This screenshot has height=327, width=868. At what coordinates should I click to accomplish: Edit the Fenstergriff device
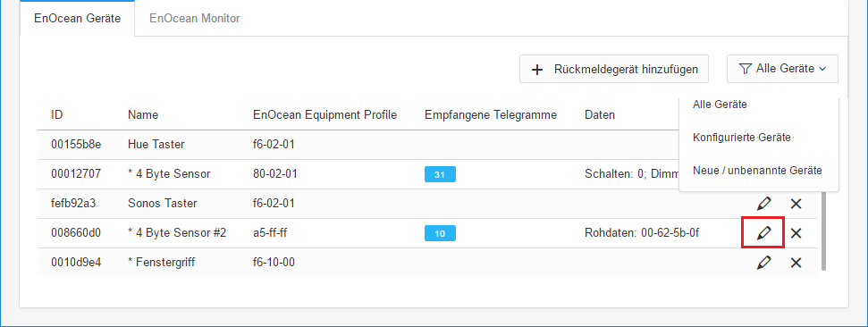[763, 263]
